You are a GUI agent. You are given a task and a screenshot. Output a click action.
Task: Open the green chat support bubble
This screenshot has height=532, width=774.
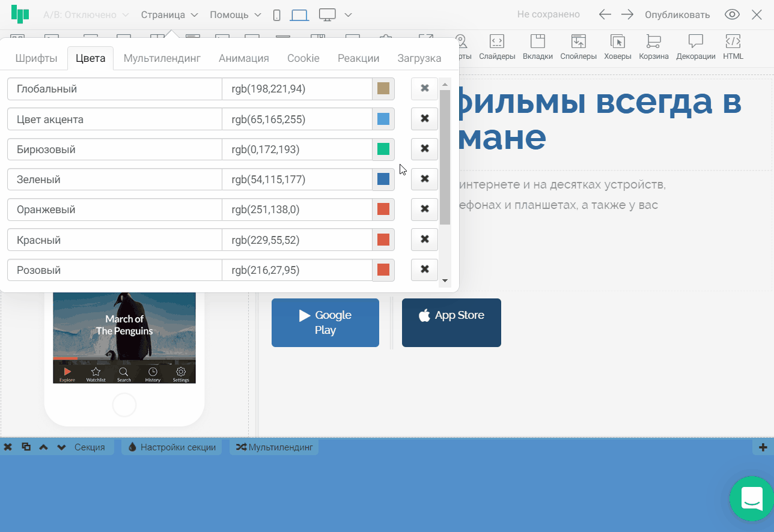[x=752, y=498]
